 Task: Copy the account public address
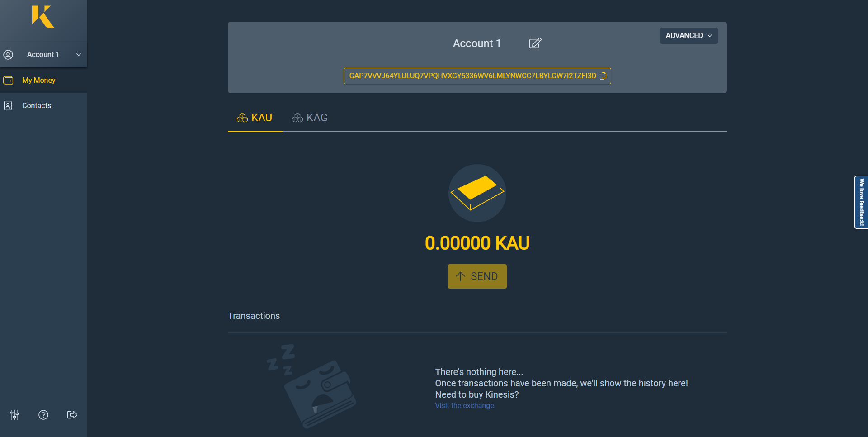tap(603, 76)
